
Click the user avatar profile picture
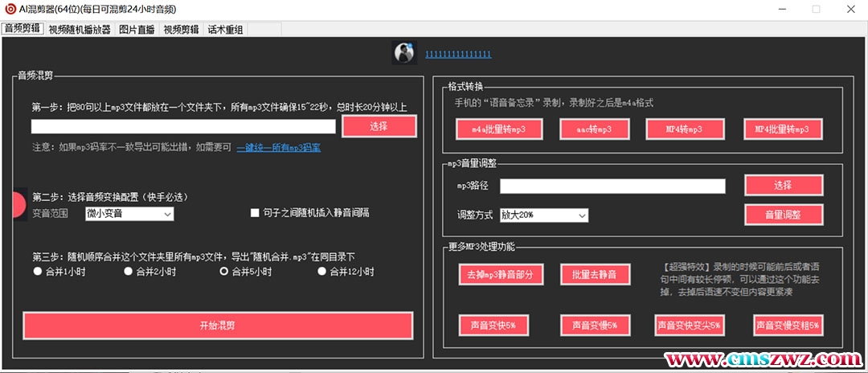403,53
